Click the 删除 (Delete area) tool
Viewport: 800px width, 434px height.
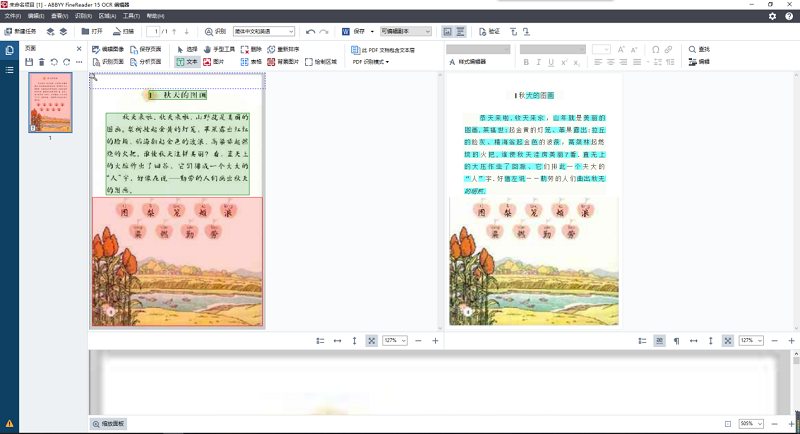251,49
